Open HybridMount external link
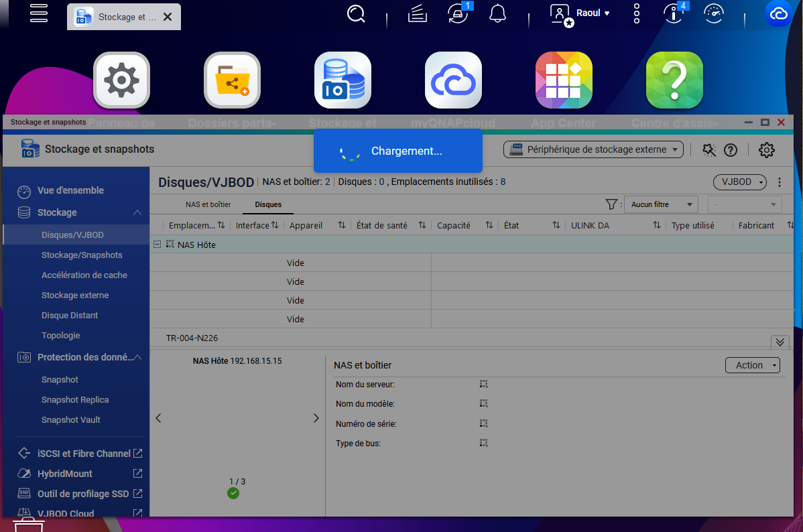 pos(137,474)
